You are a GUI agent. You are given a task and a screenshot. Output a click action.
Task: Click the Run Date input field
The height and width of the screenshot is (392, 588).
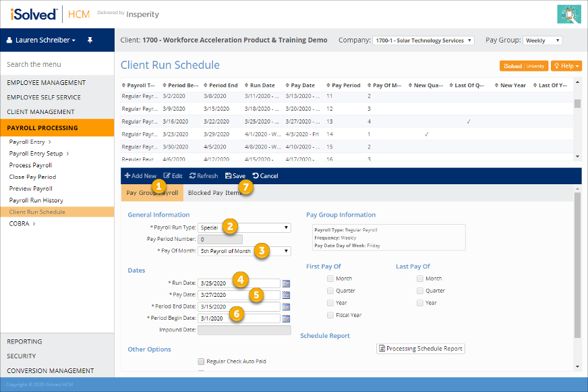pyautogui.click(x=239, y=283)
